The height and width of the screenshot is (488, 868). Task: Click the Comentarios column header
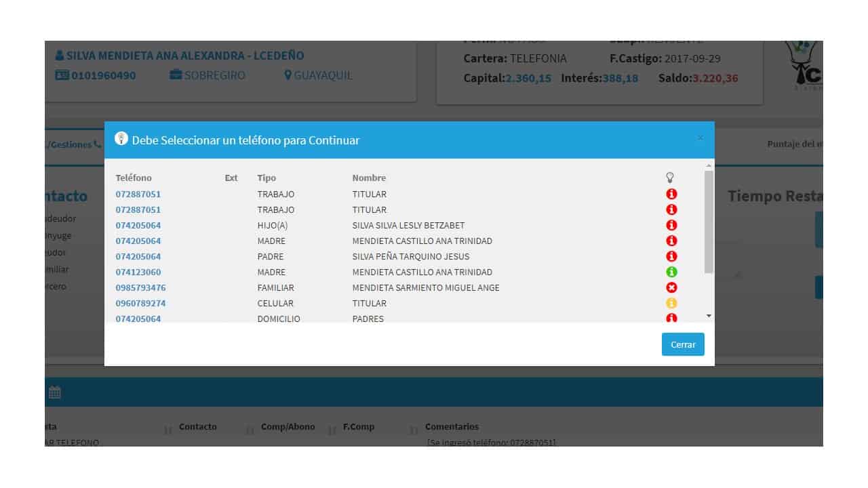click(452, 426)
